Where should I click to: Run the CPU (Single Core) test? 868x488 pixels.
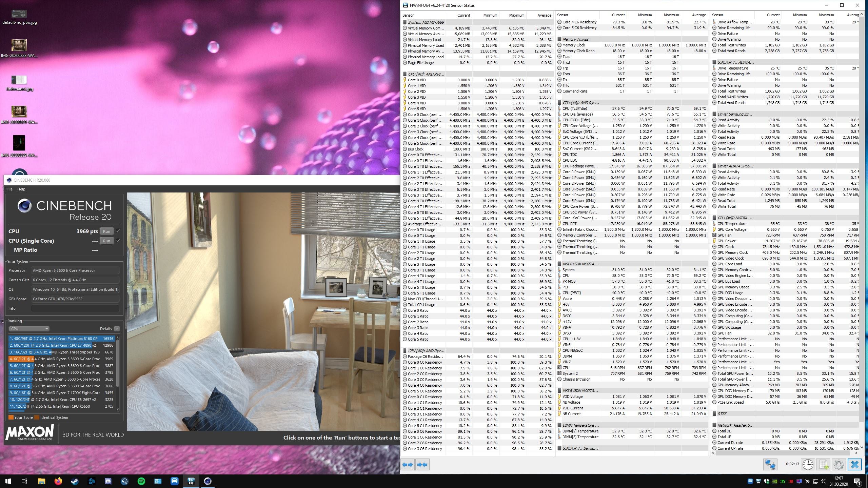point(106,241)
